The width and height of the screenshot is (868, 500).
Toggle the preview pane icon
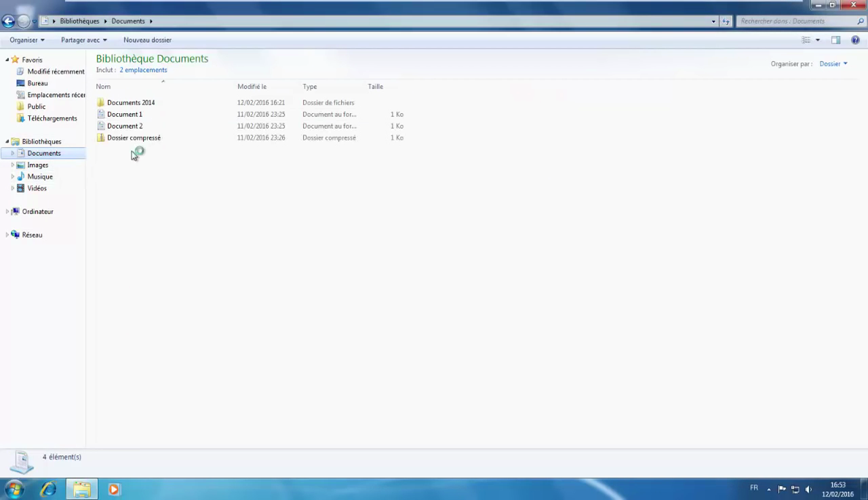tap(835, 40)
